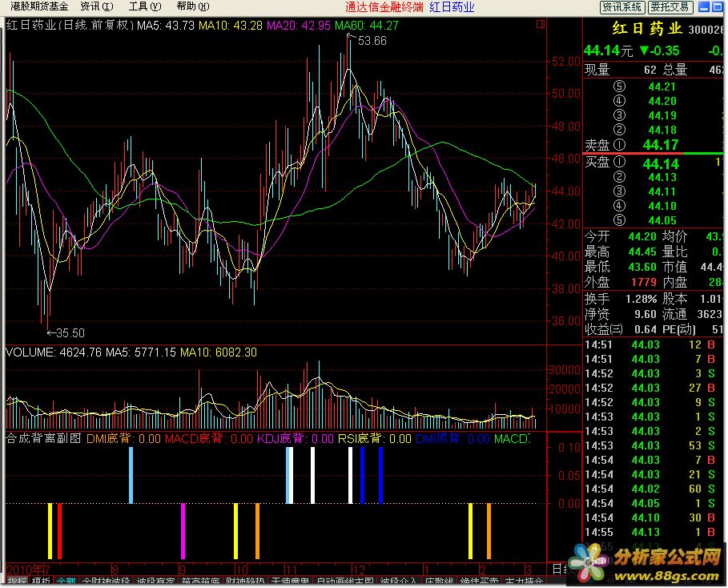Click the small red square icon above price axis
Viewport: 728px width, 588px height.
[x=541, y=24]
